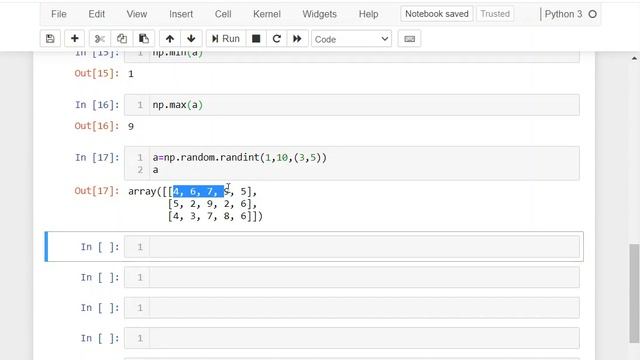The width and height of the screenshot is (640, 360).
Task: Click the In [17]: prompt label
Action: (x=97, y=158)
